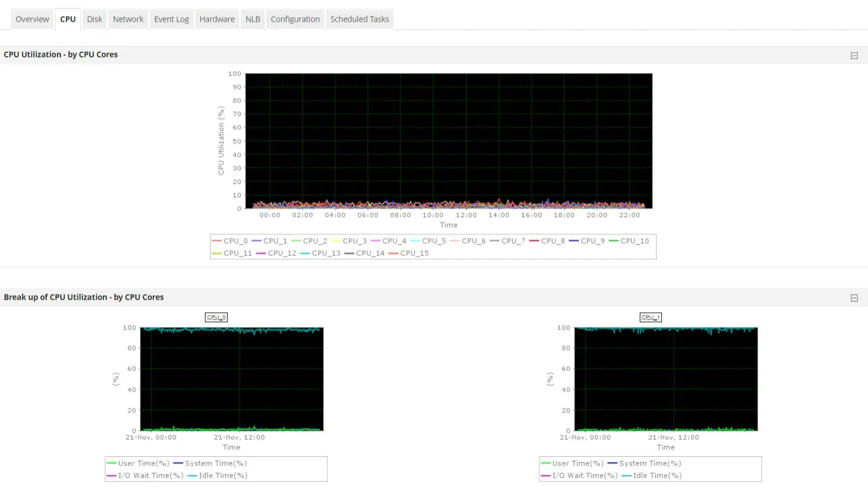The image size is (868, 487).
Task: Click the CPU_13 legend entry
Action: pos(320,253)
